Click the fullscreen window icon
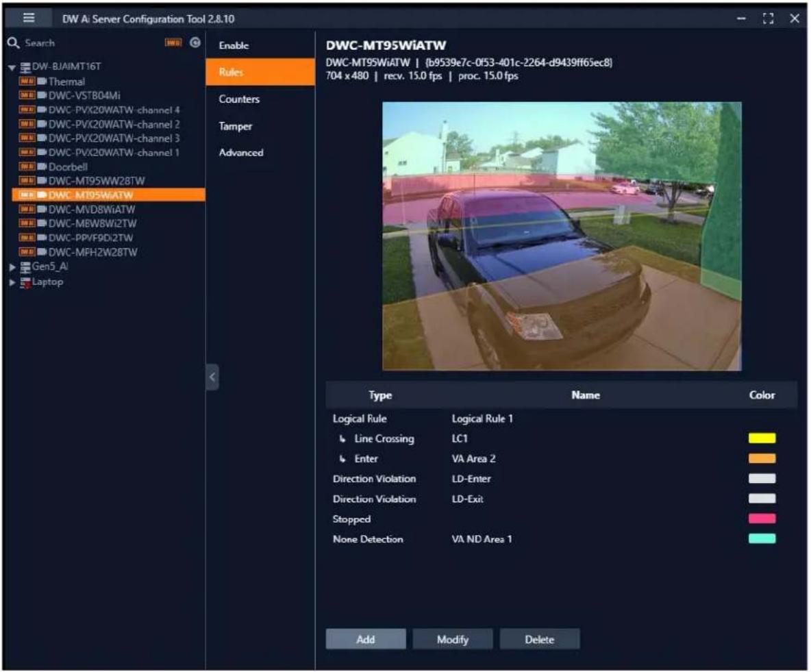The image size is (811, 672). pos(768,18)
